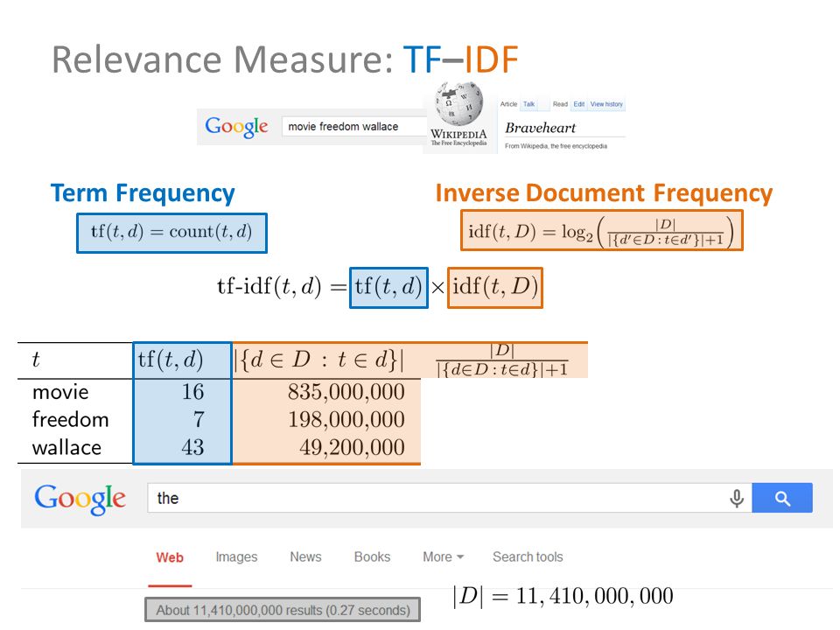Viewport: 840px width, 630px height.
Task: Click the blue magnifier search button
Action: pos(782,498)
